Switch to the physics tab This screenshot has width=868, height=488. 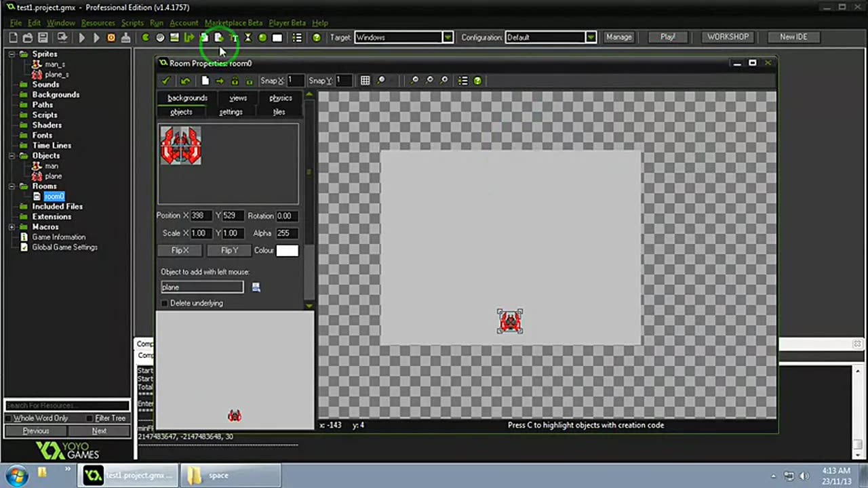pos(280,98)
